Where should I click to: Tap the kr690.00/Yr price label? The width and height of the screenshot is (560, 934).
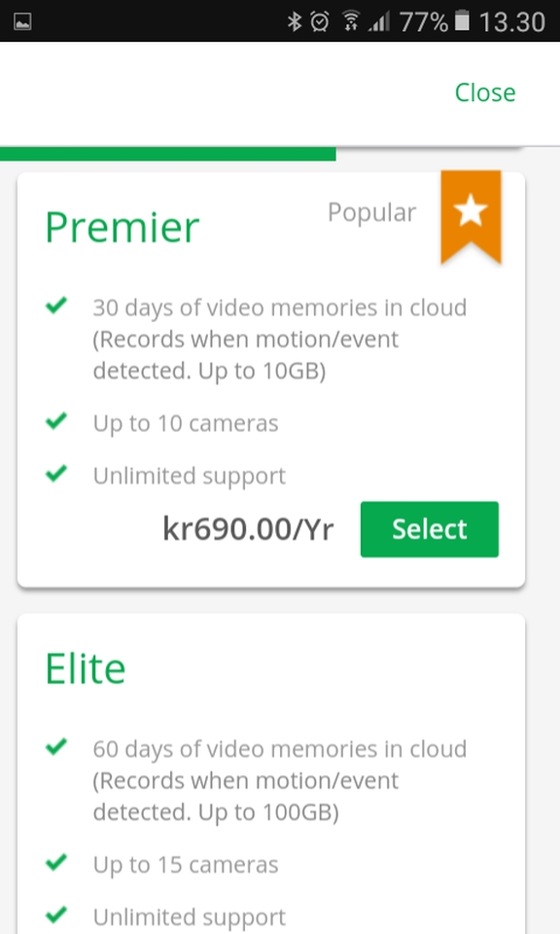(x=248, y=529)
